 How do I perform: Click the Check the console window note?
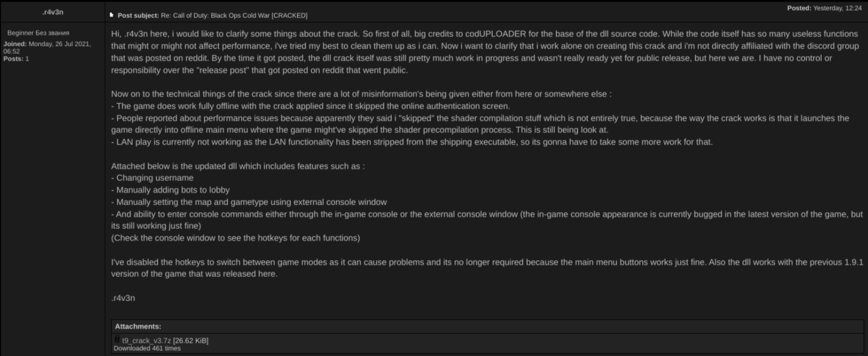coord(235,238)
